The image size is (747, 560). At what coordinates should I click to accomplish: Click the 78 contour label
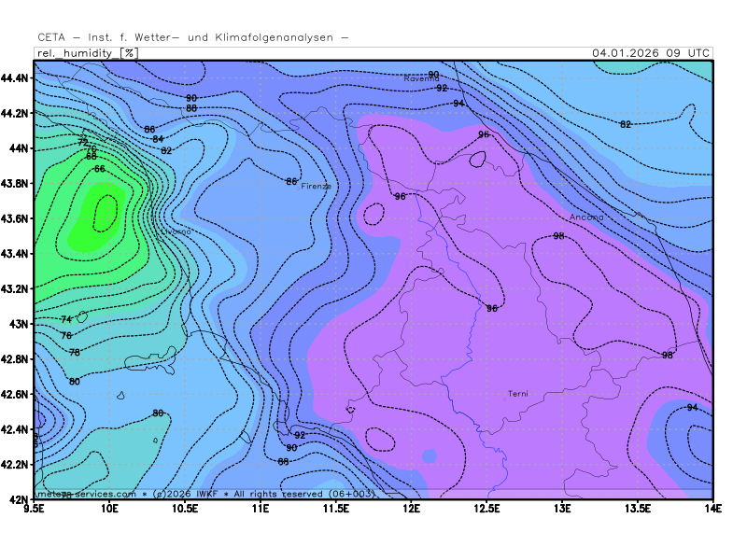pyautogui.click(x=75, y=353)
